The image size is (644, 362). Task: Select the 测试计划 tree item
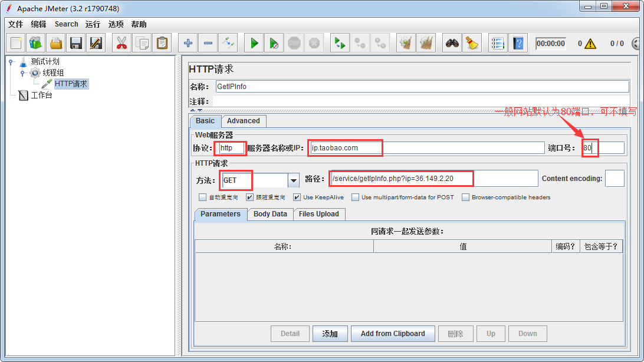[x=45, y=61]
